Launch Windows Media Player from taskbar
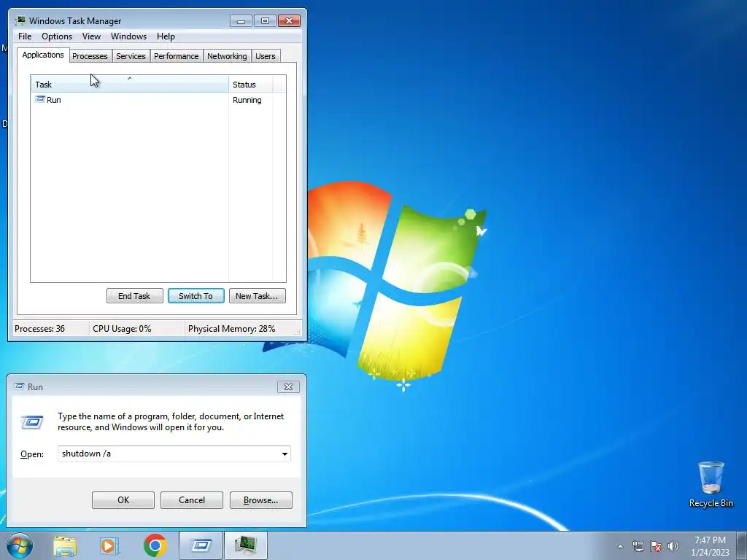The width and height of the screenshot is (747, 560). pos(109,545)
